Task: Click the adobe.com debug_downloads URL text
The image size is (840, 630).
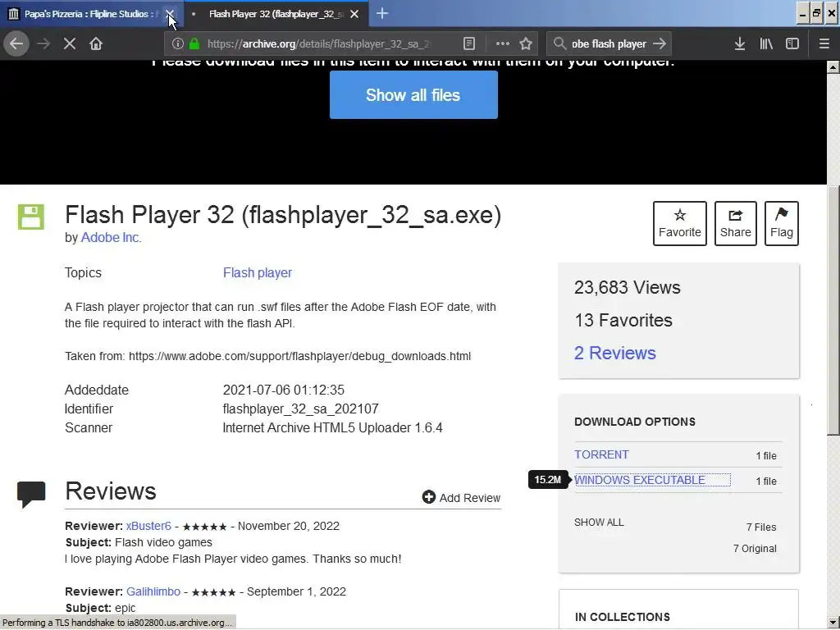Action: point(300,356)
